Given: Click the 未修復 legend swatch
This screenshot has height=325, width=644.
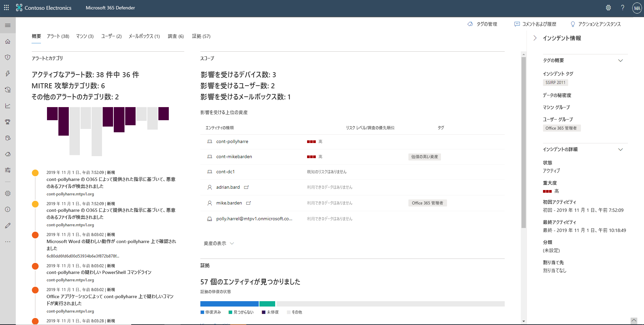Looking at the screenshot, I should (x=263, y=312).
